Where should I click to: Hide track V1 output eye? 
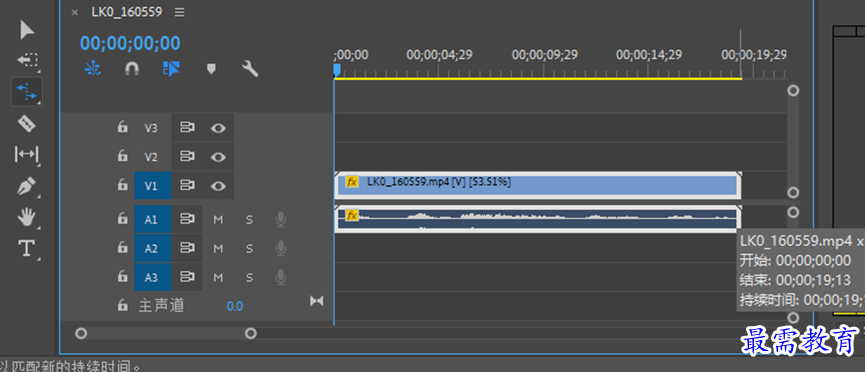pyautogui.click(x=218, y=186)
